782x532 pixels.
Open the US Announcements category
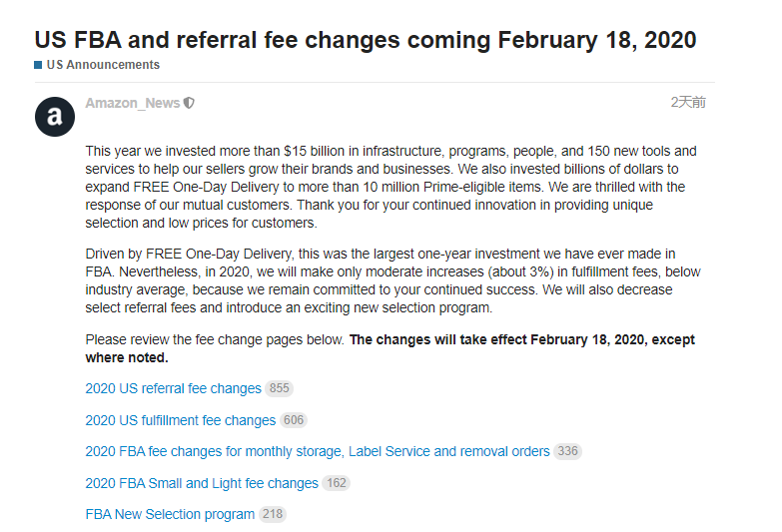coord(103,65)
